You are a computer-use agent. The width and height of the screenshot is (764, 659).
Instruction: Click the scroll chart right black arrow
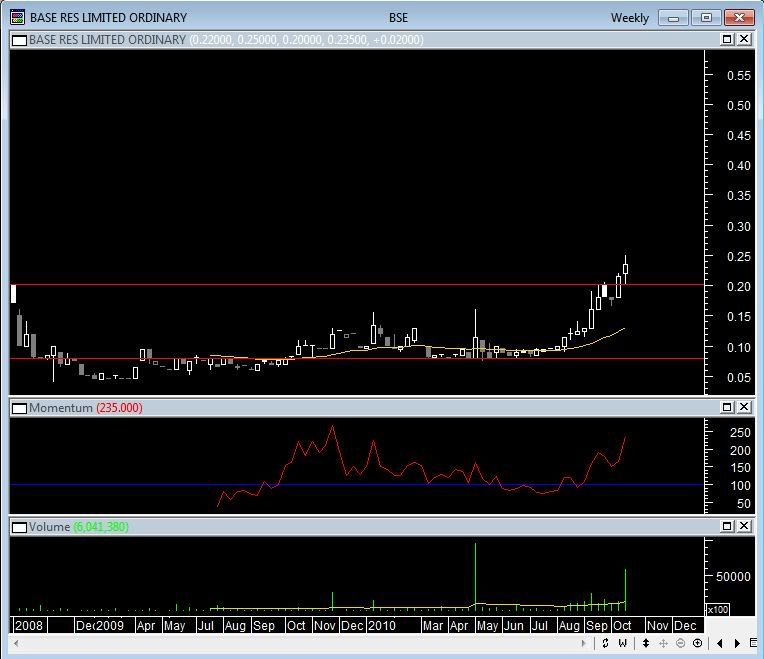pos(737,643)
